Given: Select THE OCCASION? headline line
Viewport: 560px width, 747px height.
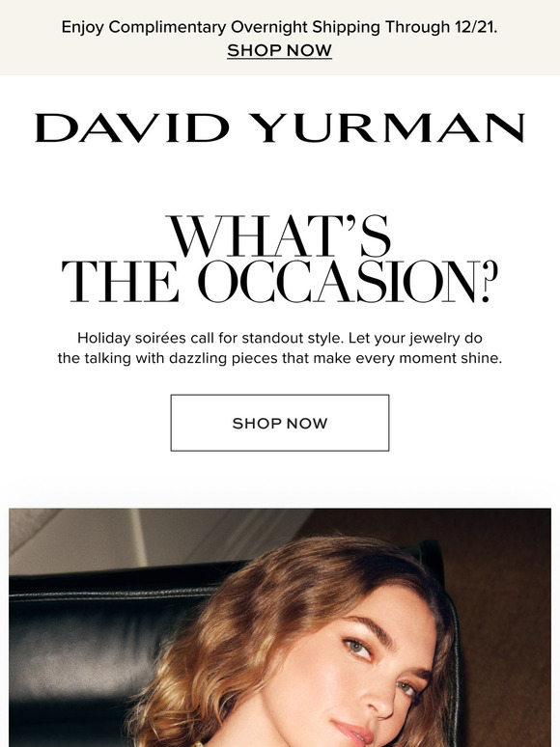Looking at the screenshot, I should click(280, 282).
